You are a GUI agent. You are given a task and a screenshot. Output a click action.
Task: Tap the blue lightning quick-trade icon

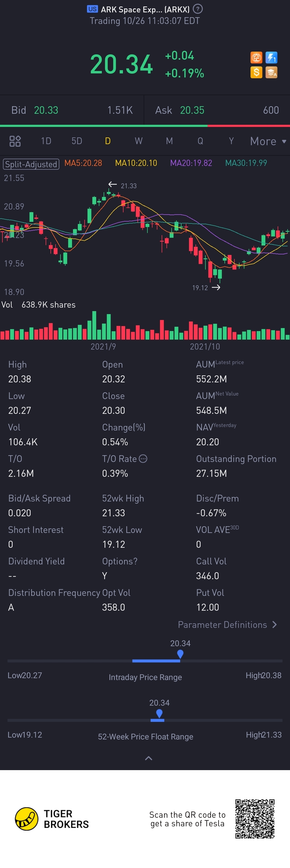coord(271,57)
